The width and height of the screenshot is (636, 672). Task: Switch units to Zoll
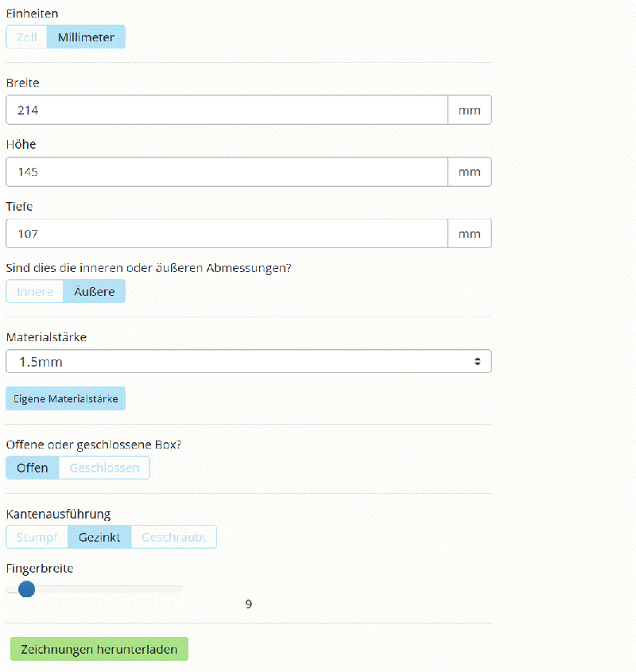pyautogui.click(x=27, y=37)
